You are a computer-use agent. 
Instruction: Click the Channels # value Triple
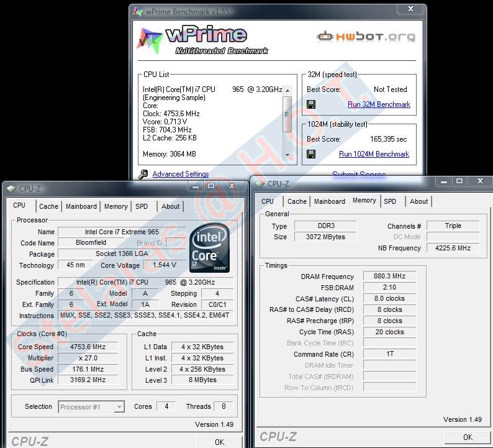[x=453, y=226]
